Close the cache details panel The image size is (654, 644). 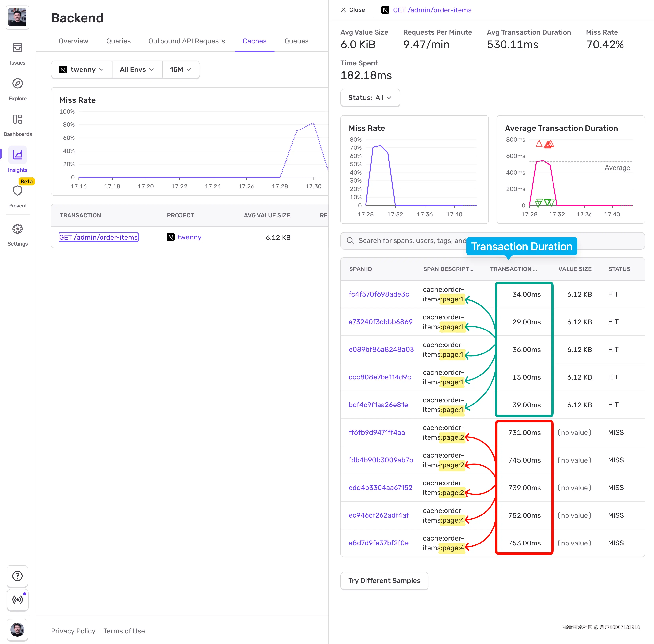click(x=352, y=10)
